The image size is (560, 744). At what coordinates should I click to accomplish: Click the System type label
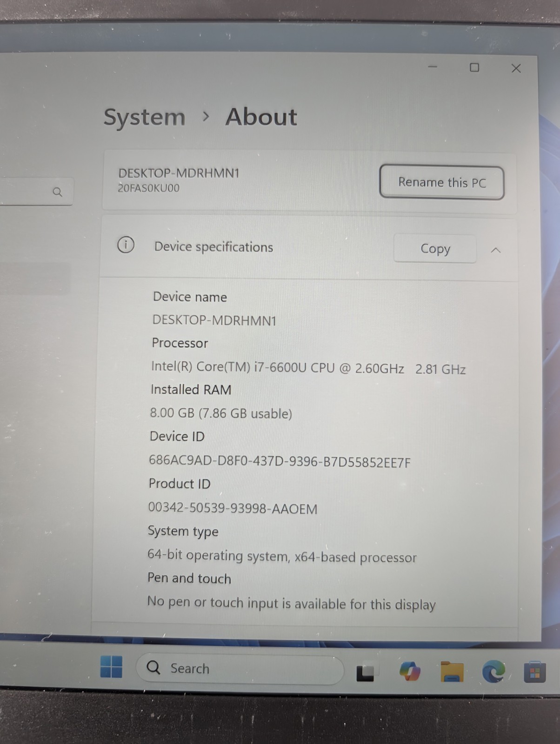(x=183, y=531)
